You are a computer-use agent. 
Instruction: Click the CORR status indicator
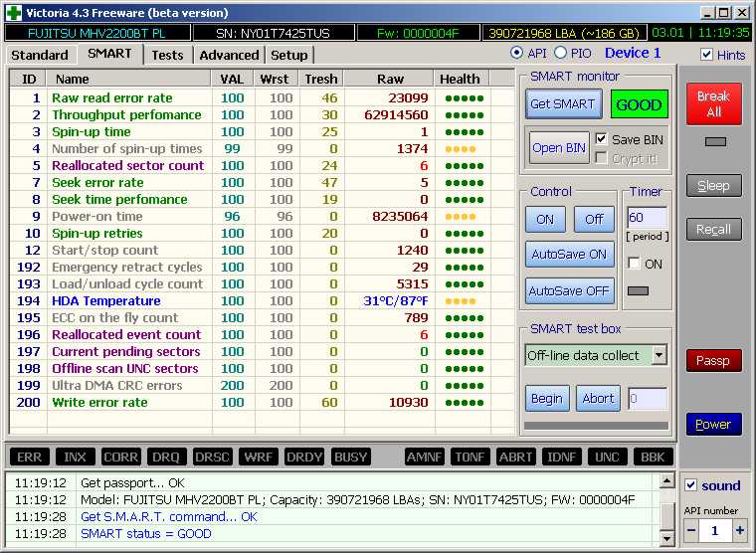[x=120, y=457]
